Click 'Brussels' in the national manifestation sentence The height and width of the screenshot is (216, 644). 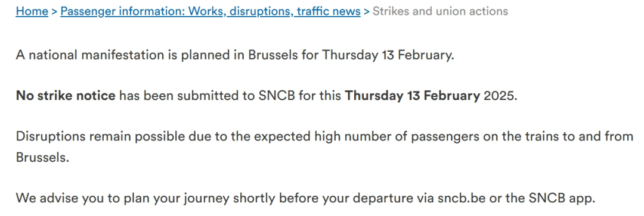(x=273, y=55)
